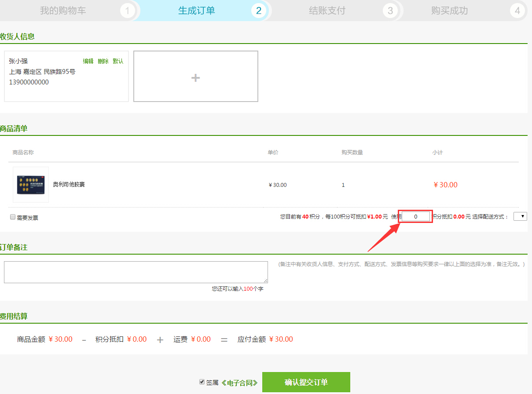The height and width of the screenshot is (394, 532).
Task: Click the 奥利司他胶囊 product thumbnail
Action: click(x=30, y=185)
